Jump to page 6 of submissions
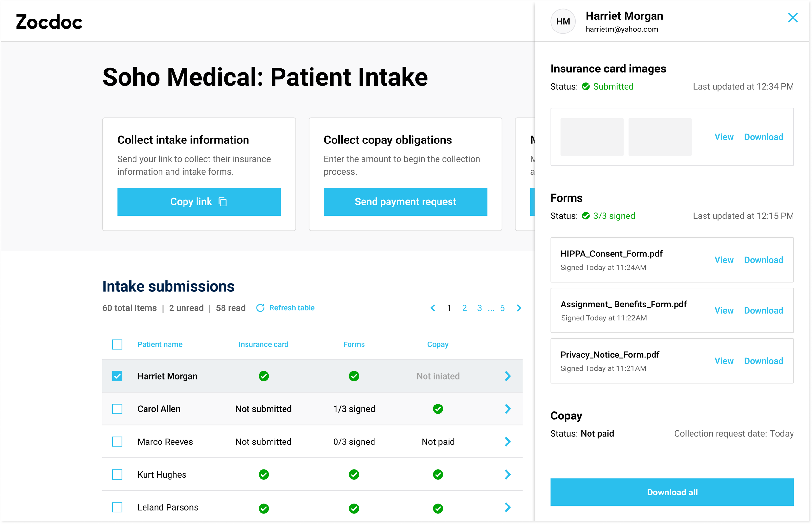 pos(502,308)
